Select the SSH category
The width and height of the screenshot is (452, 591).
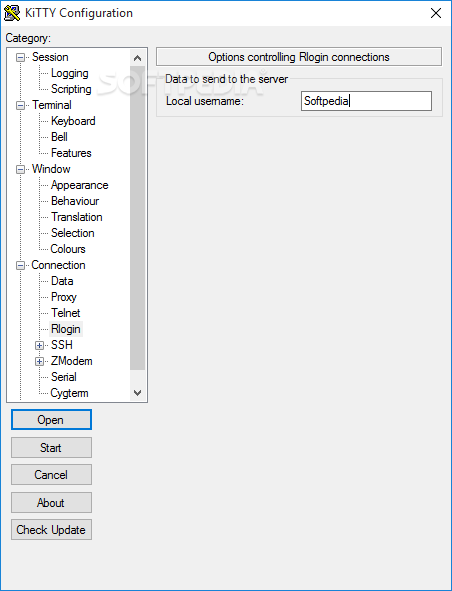coord(61,345)
